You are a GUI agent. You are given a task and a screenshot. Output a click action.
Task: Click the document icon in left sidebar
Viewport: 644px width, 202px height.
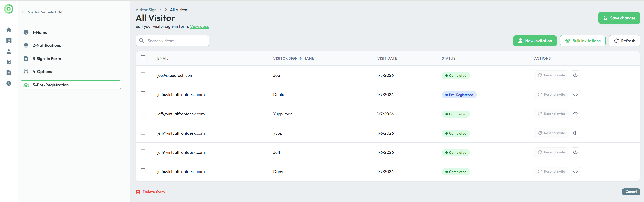[x=9, y=72]
